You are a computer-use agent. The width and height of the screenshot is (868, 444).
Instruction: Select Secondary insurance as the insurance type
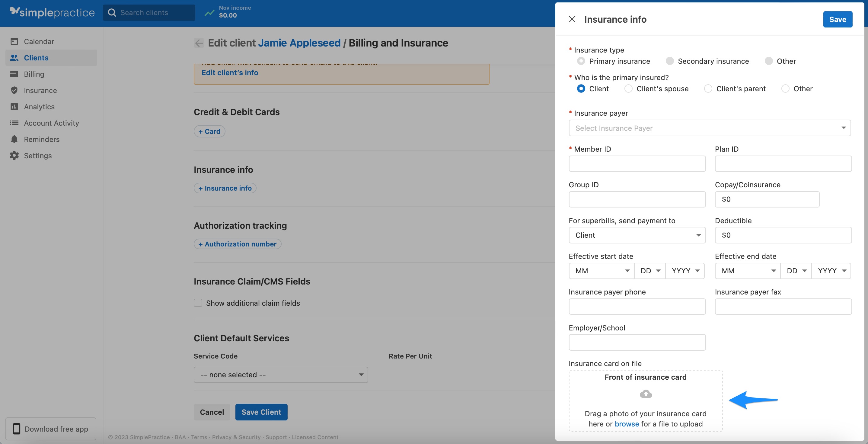[669, 61]
